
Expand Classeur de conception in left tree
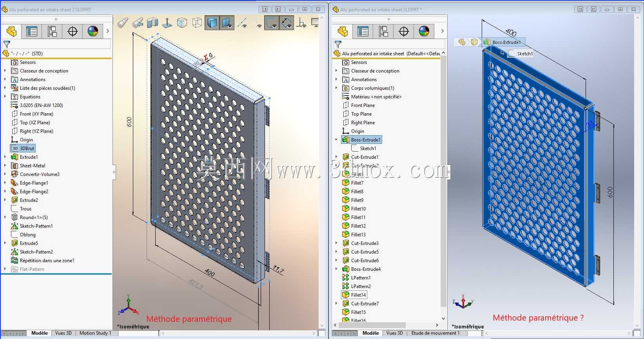click(x=5, y=71)
